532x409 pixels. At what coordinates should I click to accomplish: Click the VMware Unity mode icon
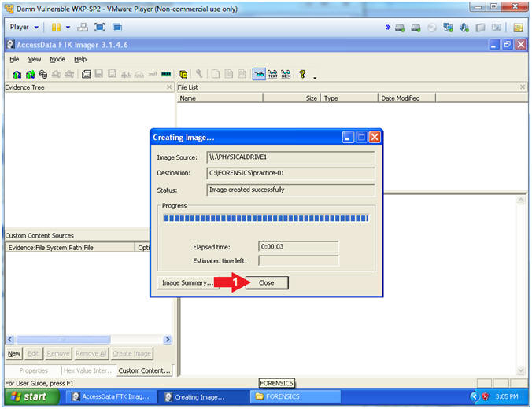tap(117, 27)
